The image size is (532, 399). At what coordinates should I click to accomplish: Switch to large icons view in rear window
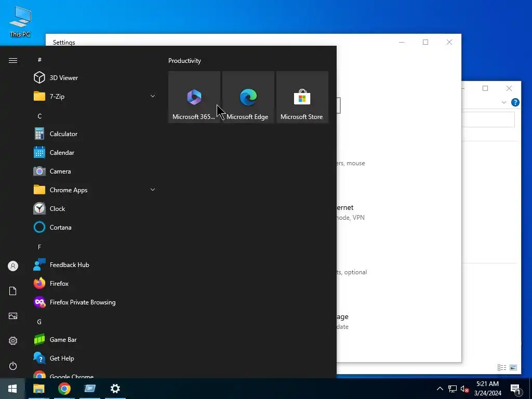point(513,367)
